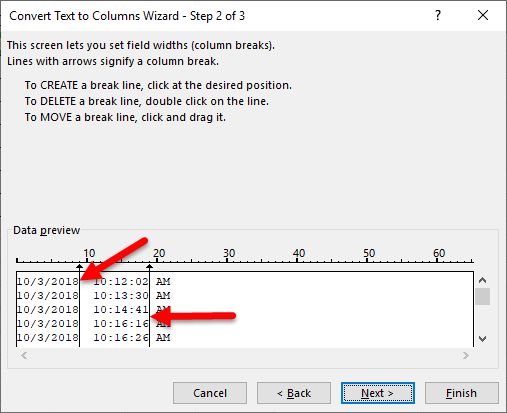Click the Next button
This screenshot has height=413, width=507.
pos(378,393)
